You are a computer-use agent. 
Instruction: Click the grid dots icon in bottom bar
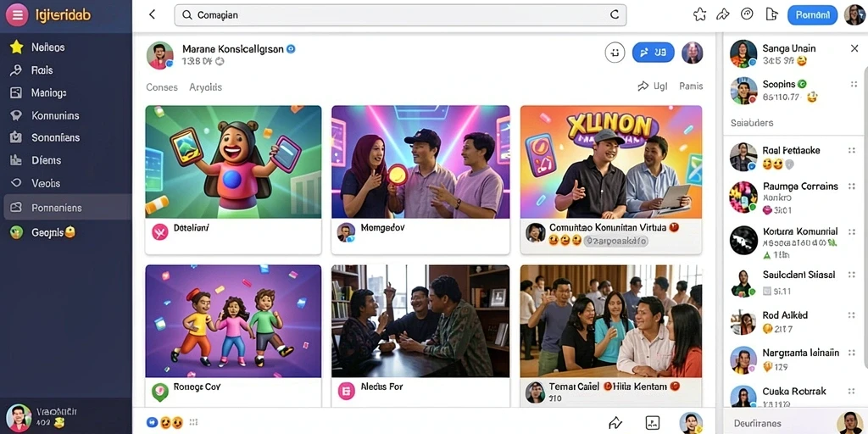193,422
